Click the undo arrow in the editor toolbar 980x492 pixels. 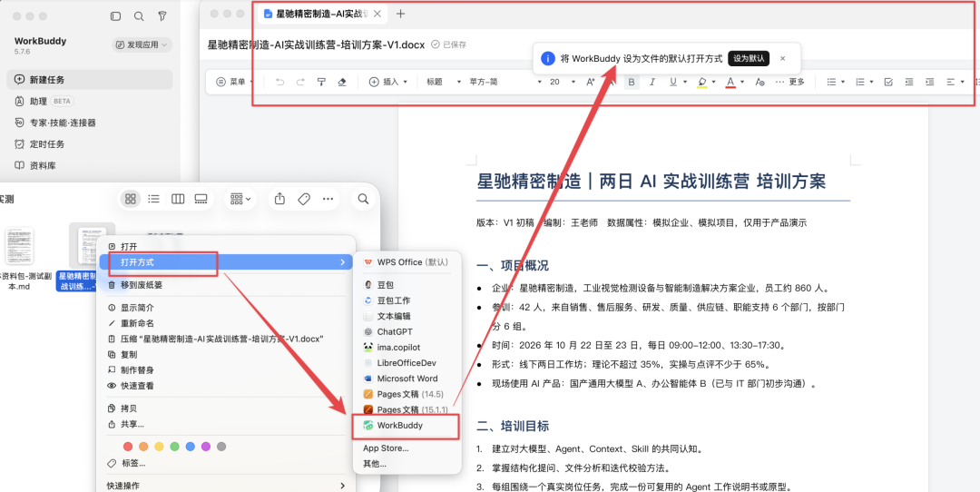click(279, 82)
